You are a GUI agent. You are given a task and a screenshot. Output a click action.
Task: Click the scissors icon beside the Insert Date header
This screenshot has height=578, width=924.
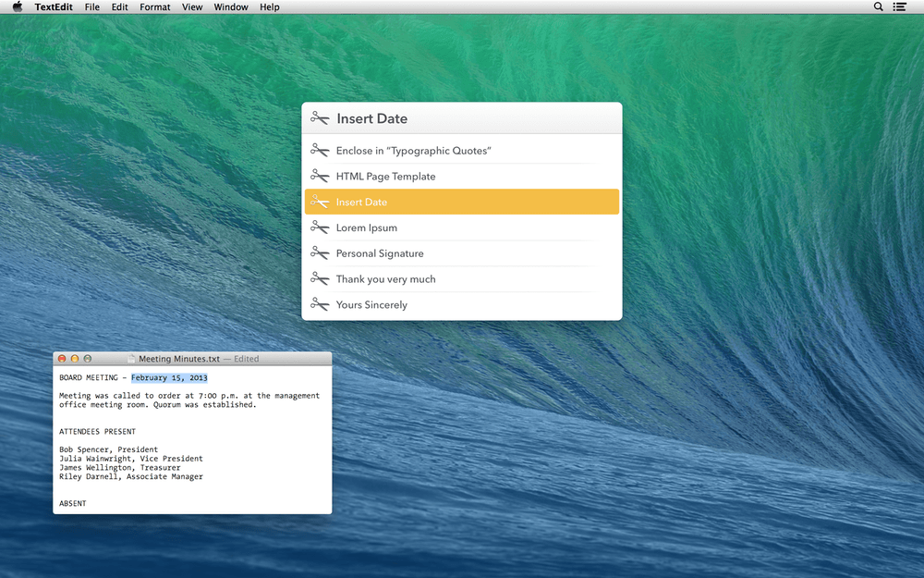pyautogui.click(x=320, y=118)
